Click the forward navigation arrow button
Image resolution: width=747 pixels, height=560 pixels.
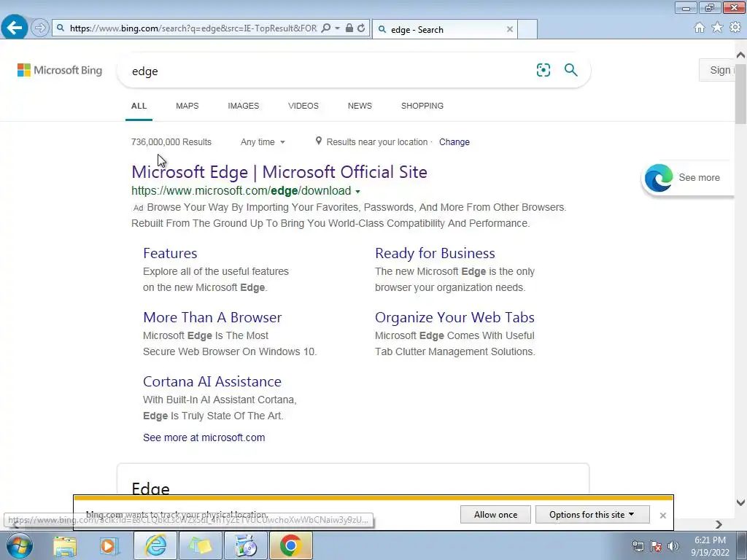coord(40,28)
